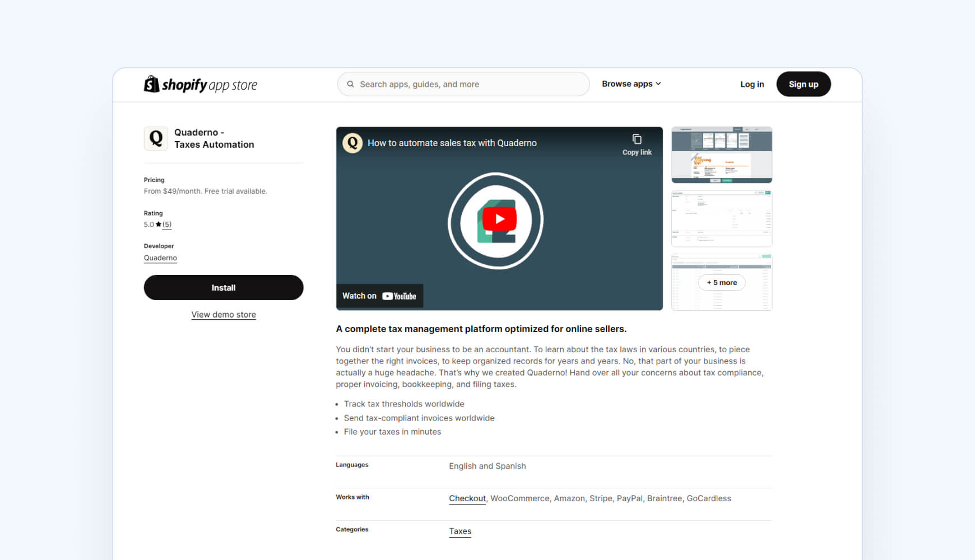Image resolution: width=975 pixels, height=560 pixels.
Task: Focus the Search apps, guides input field
Action: pos(463,84)
